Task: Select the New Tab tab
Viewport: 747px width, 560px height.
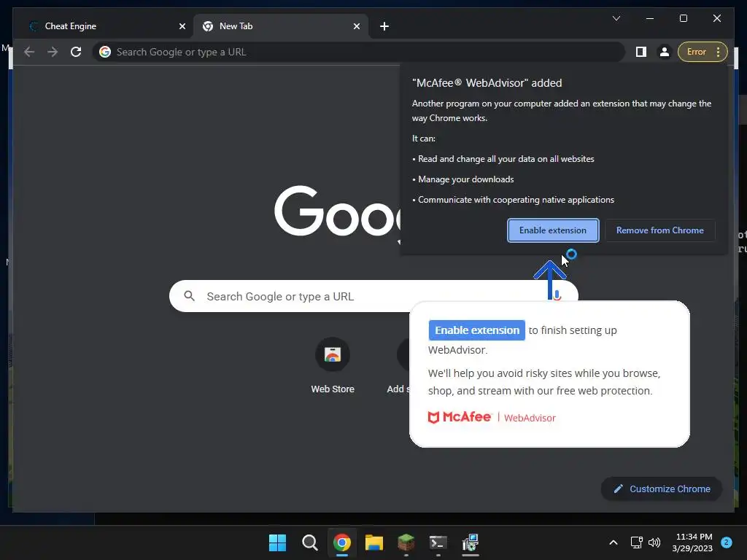Action: coord(281,26)
